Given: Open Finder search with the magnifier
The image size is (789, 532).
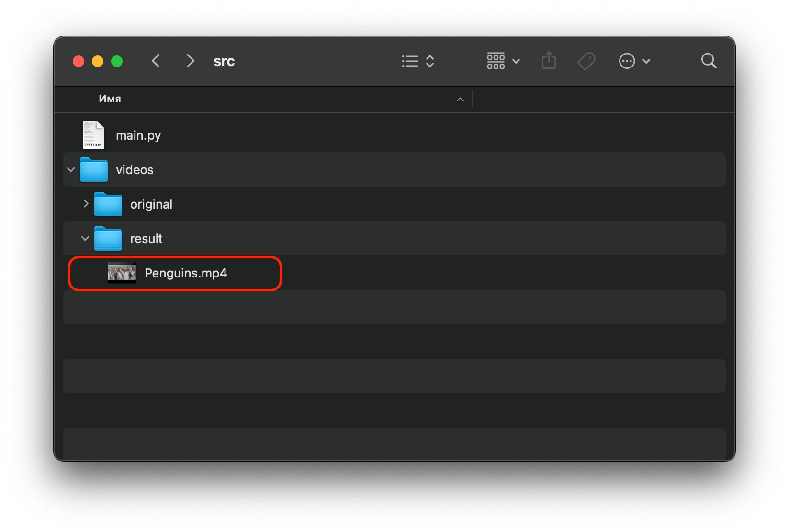Looking at the screenshot, I should coord(708,61).
